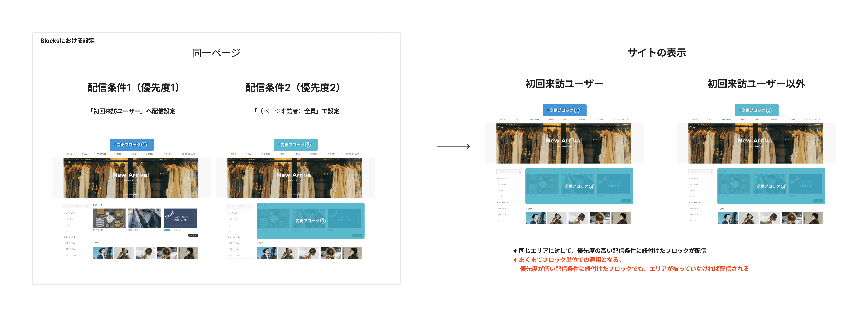Open denim jacket thumbnail in 配信条件1 mockup
868x317 pixels.
click(x=145, y=218)
